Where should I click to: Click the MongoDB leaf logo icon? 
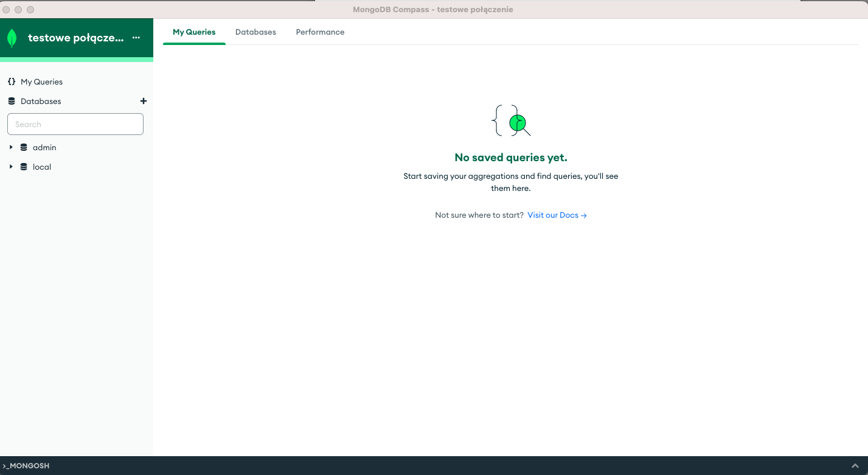coord(12,38)
